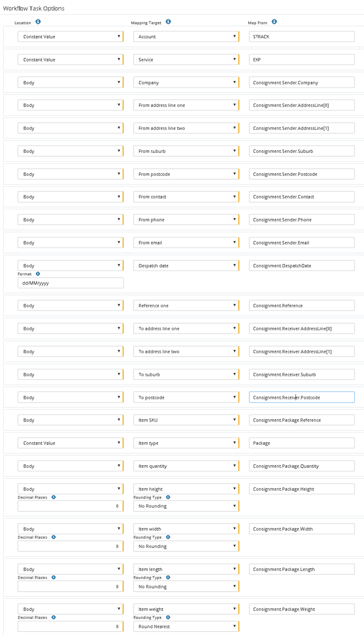Click the Mapping Target info icon

pyautogui.click(x=168, y=22)
